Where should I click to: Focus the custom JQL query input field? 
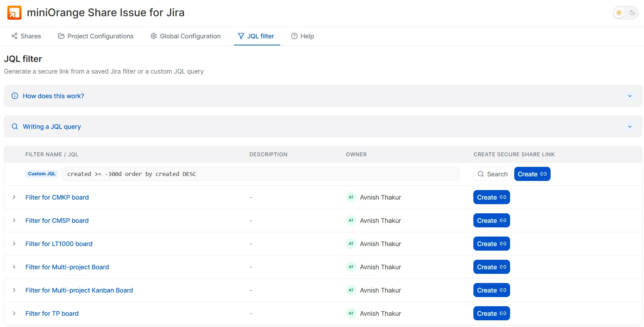click(260, 174)
